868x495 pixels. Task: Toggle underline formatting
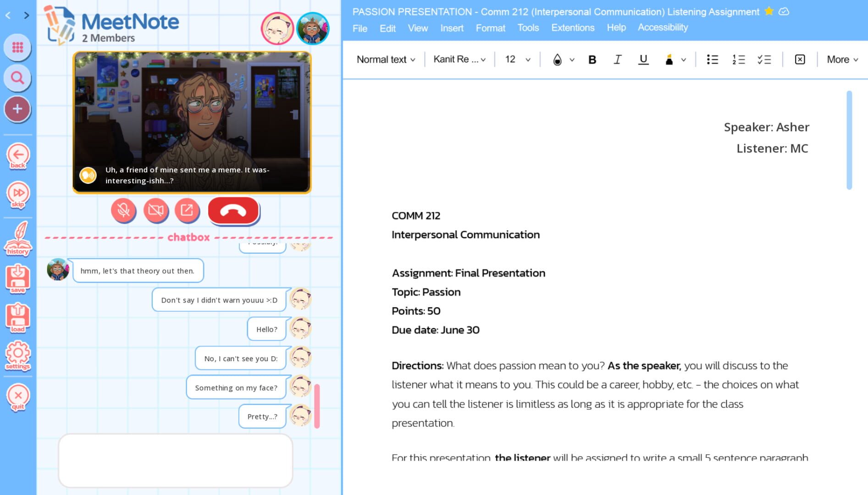pos(643,59)
